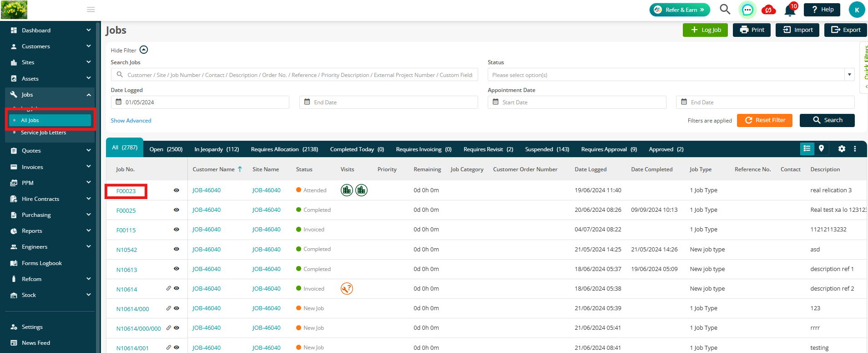The height and width of the screenshot is (353, 868).
Task: Open job number F00023 link
Action: click(126, 191)
